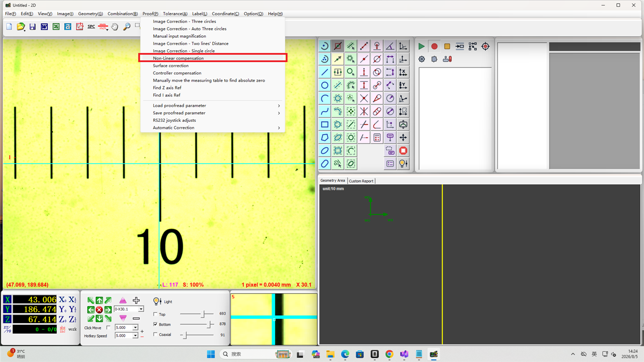Zero the X axis with X0
This screenshot has height=362, width=644.
(63, 300)
